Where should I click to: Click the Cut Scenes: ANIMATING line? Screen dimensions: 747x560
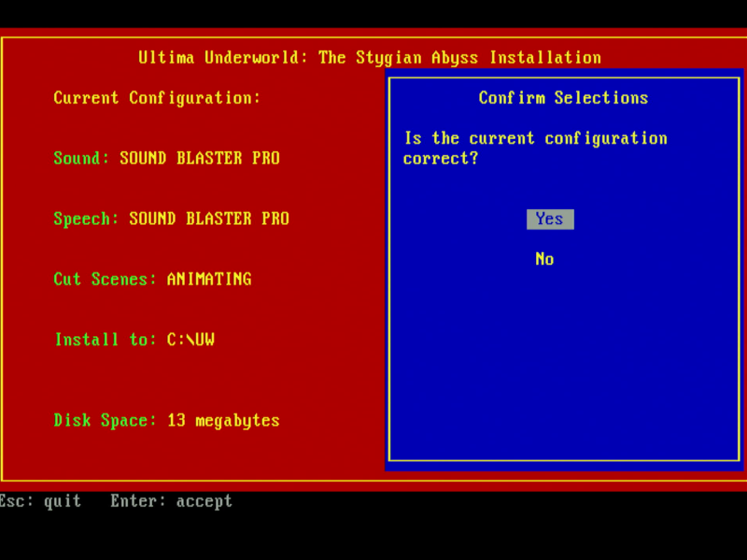pos(152,279)
